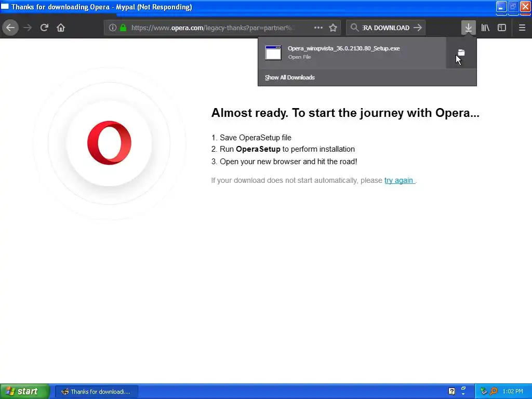Screen dimensions: 532x399
Task: Submit search with the arrow button
Action: pyautogui.click(x=418, y=28)
